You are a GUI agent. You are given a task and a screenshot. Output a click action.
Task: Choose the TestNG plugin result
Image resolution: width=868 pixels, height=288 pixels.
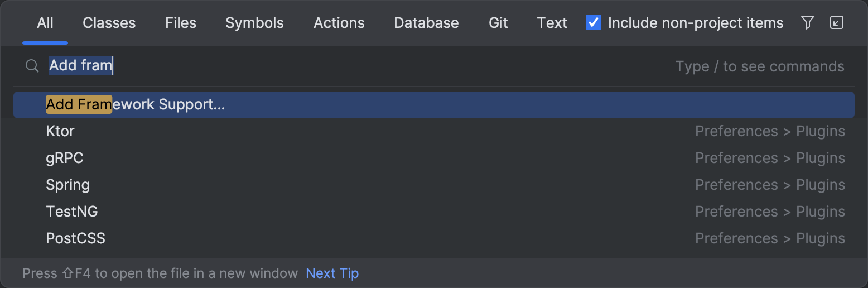point(72,212)
